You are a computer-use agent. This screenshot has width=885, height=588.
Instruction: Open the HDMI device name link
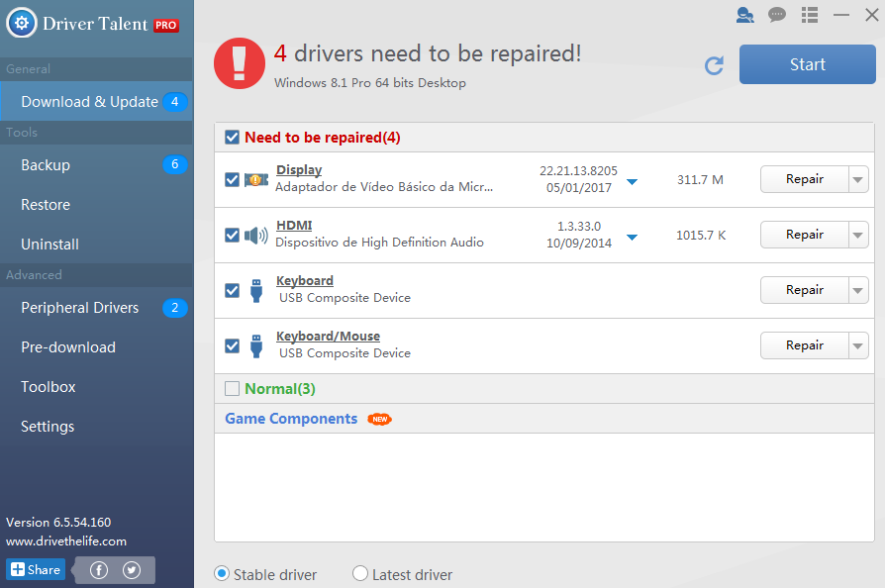[293, 225]
